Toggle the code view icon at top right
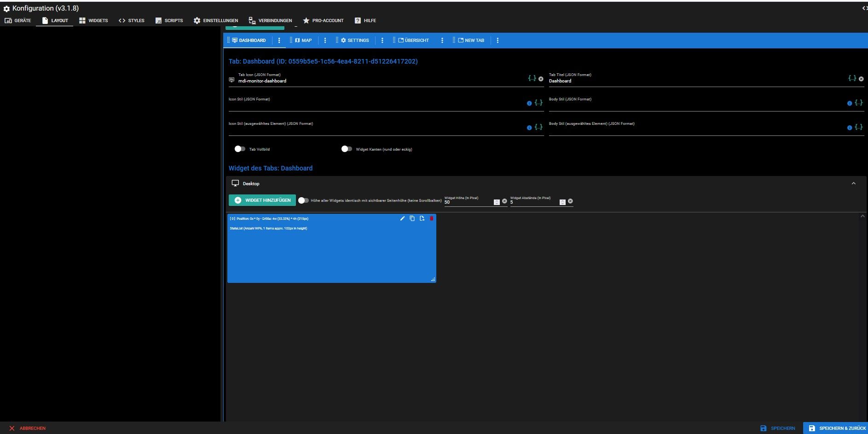This screenshot has width=868, height=434. point(864,8)
